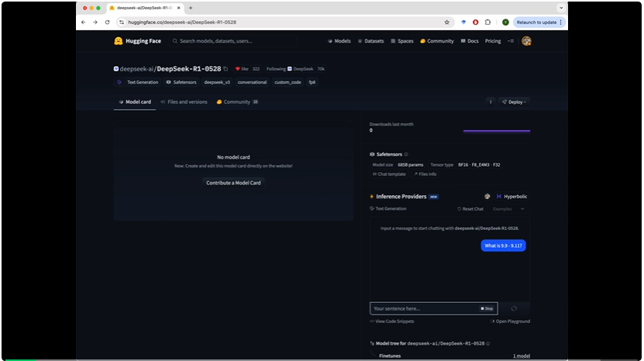Copy the model name with the copy icon

[226, 69]
